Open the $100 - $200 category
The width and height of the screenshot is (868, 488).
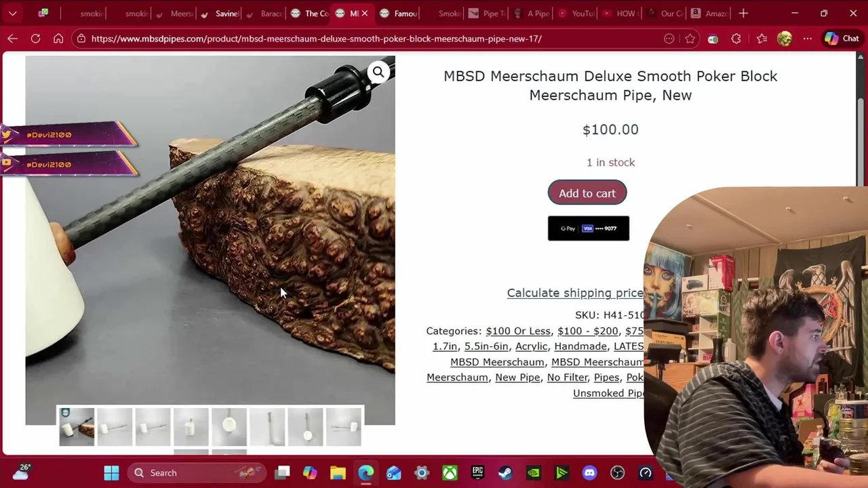coord(588,331)
